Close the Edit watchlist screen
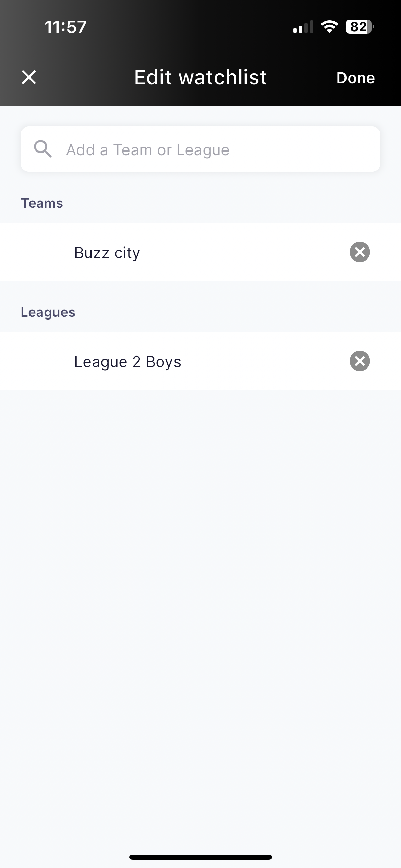401x868 pixels. (x=29, y=77)
